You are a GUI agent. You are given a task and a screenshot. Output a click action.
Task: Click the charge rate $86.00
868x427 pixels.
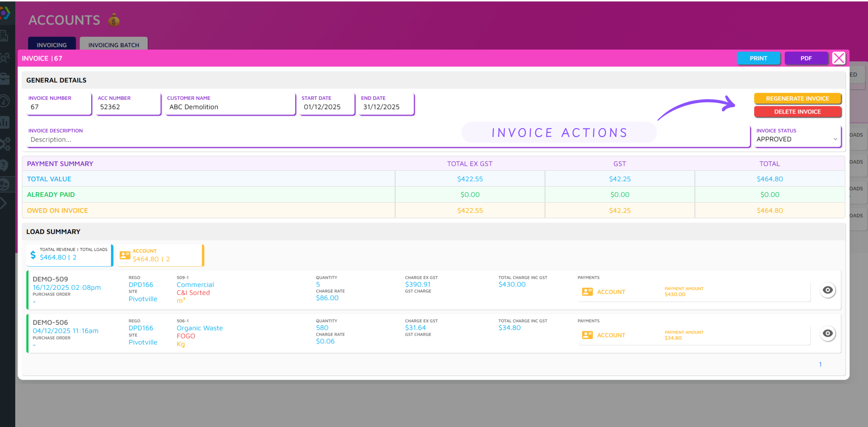click(327, 298)
